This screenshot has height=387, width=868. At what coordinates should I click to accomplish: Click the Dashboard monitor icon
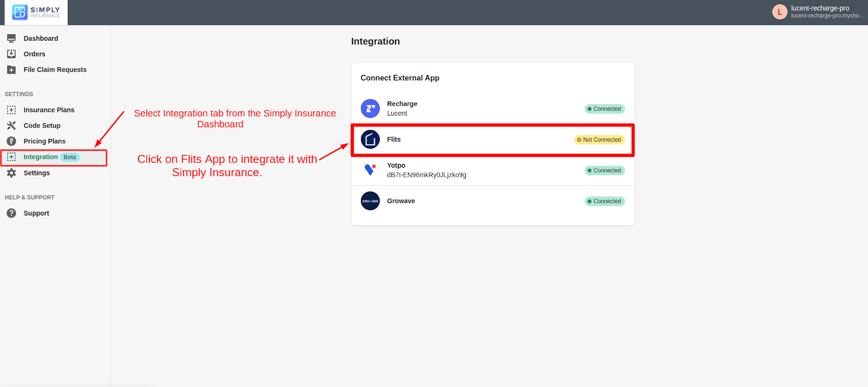[11, 39]
